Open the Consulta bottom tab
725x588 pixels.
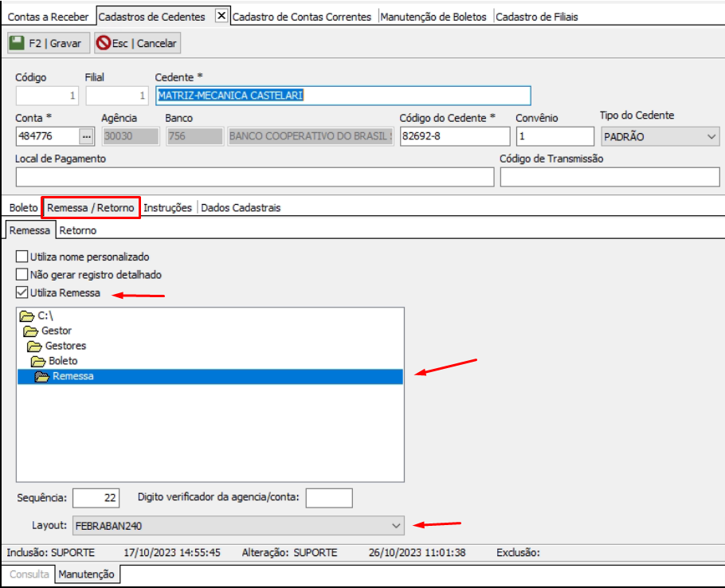(29, 574)
